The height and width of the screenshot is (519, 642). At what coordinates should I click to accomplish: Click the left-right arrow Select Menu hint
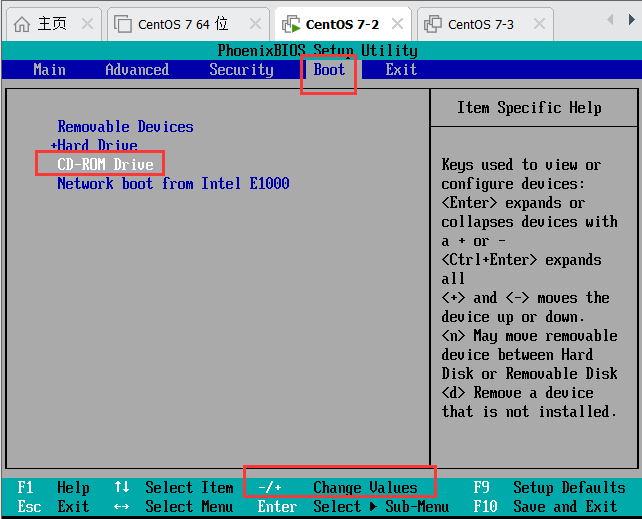[174, 507]
